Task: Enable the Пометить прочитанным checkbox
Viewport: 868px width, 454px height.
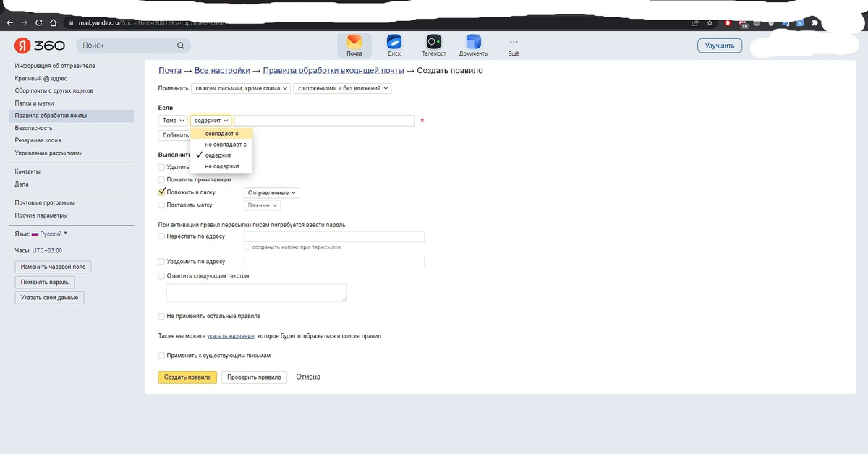Action: click(x=161, y=179)
